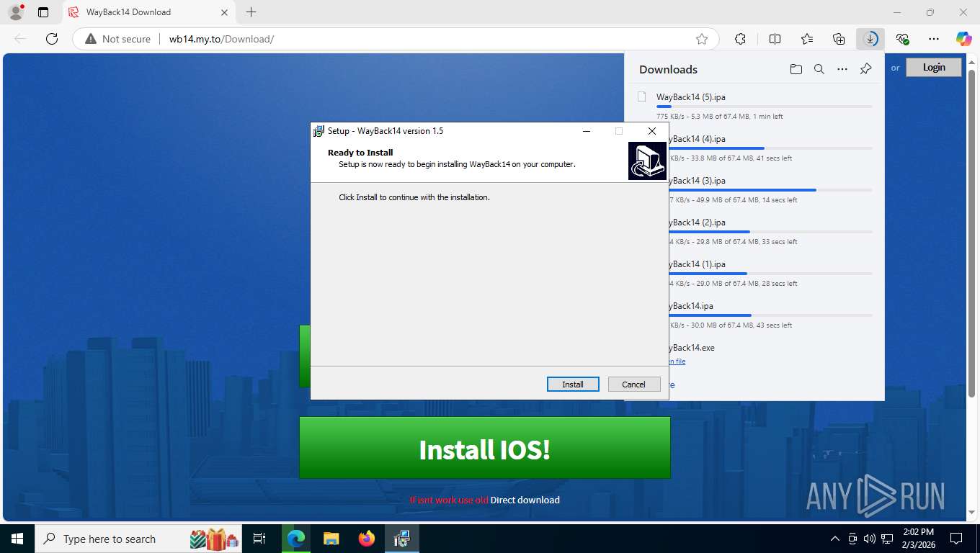
Task: Open Edge profile icon
Action: [x=16, y=12]
